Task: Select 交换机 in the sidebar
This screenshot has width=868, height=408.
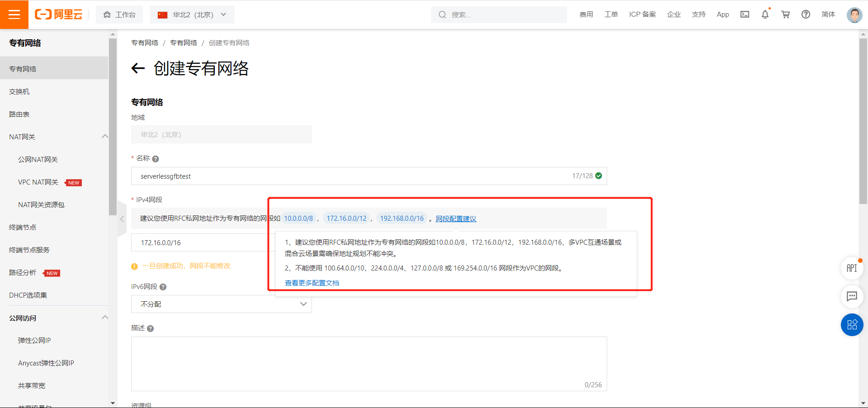Action: tap(19, 91)
